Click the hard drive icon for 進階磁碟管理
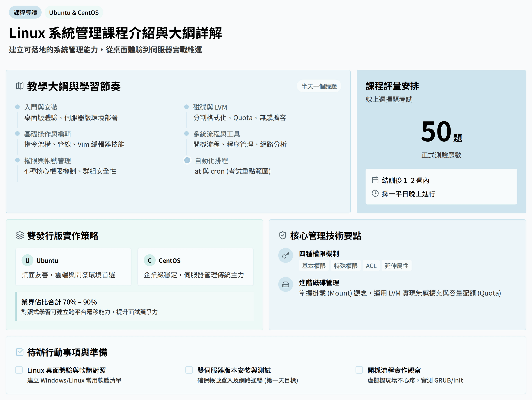 point(286,284)
